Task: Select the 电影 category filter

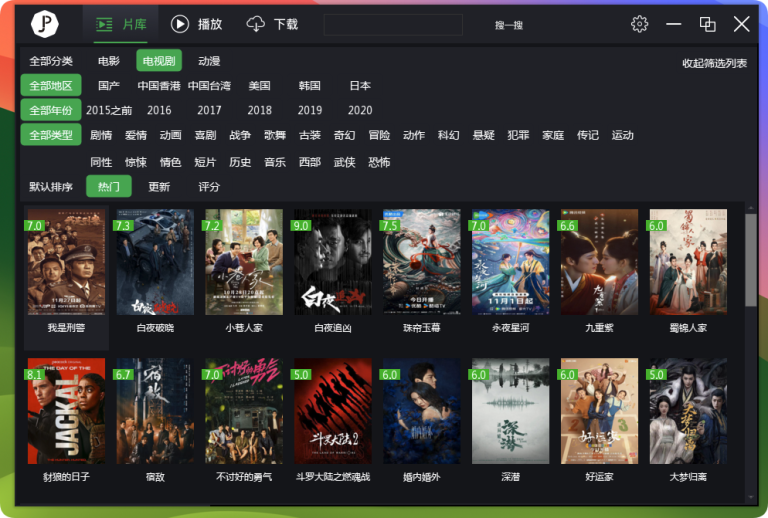Action: tap(109, 61)
